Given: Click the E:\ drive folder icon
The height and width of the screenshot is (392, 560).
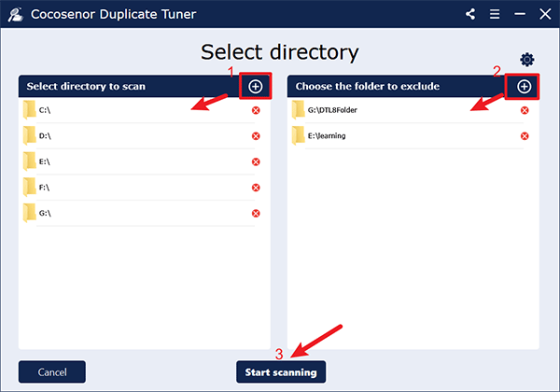Looking at the screenshot, I should tap(29, 161).
